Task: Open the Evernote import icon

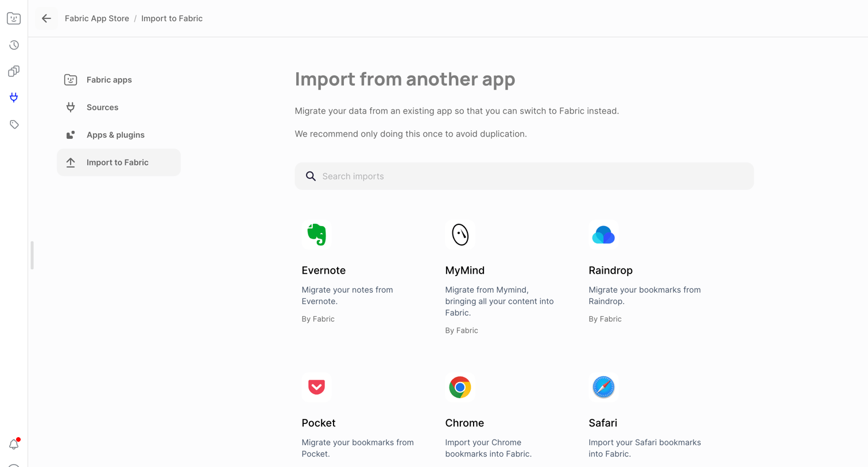Action: point(316,235)
